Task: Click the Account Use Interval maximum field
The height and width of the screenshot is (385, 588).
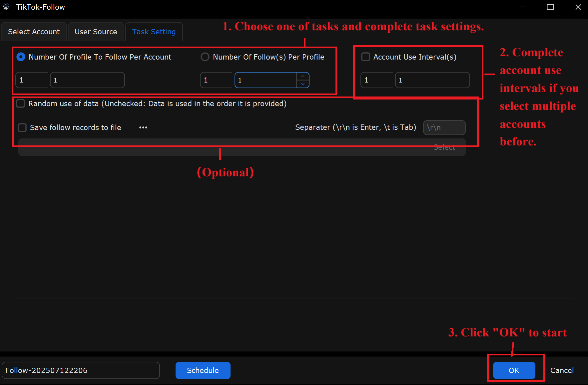Action: pyautogui.click(x=432, y=80)
